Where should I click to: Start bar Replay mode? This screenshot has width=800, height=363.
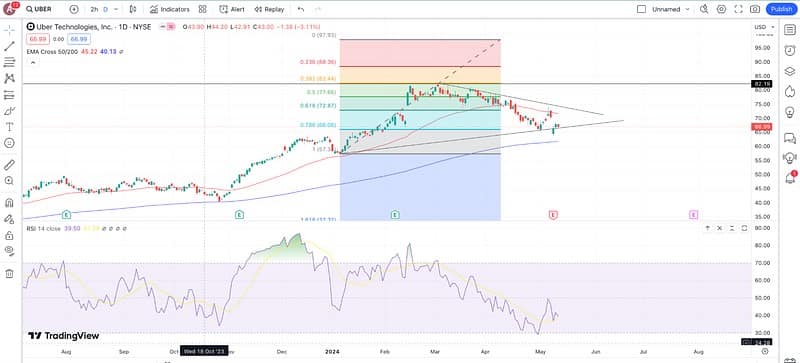[x=269, y=9]
